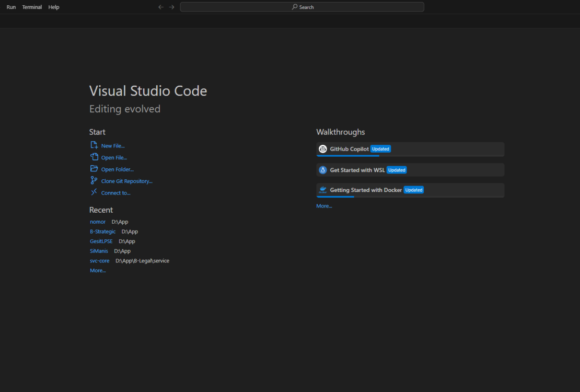Open the svc-core recent workspace

[99, 260]
